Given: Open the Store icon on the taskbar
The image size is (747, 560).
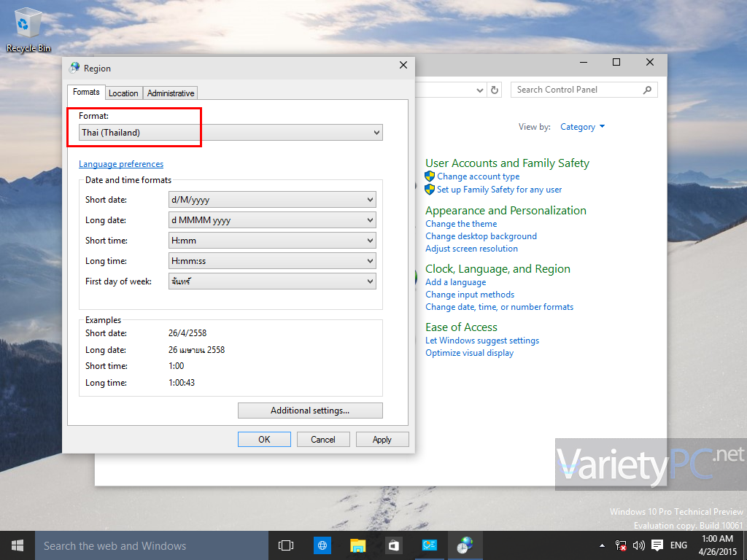Looking at the screenshot, I should pyautogui.click(x=393, y=545).
